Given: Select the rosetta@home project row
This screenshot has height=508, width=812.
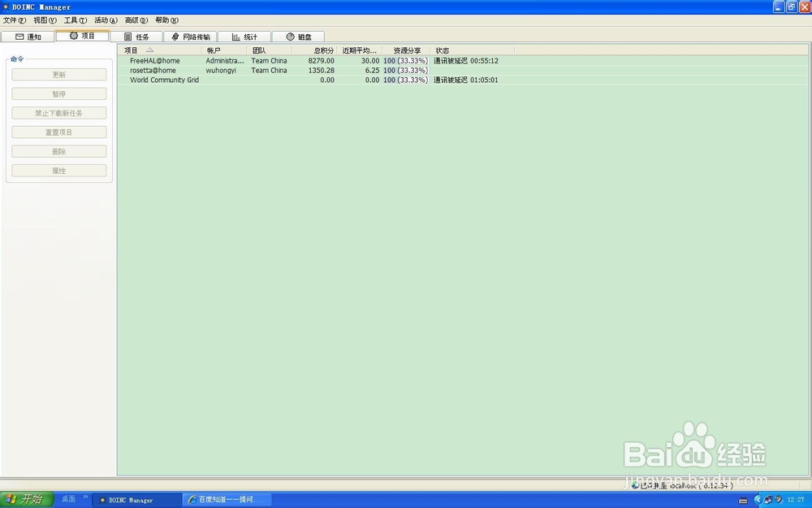Looking at the screenshot, I should (x=463, y=71).
